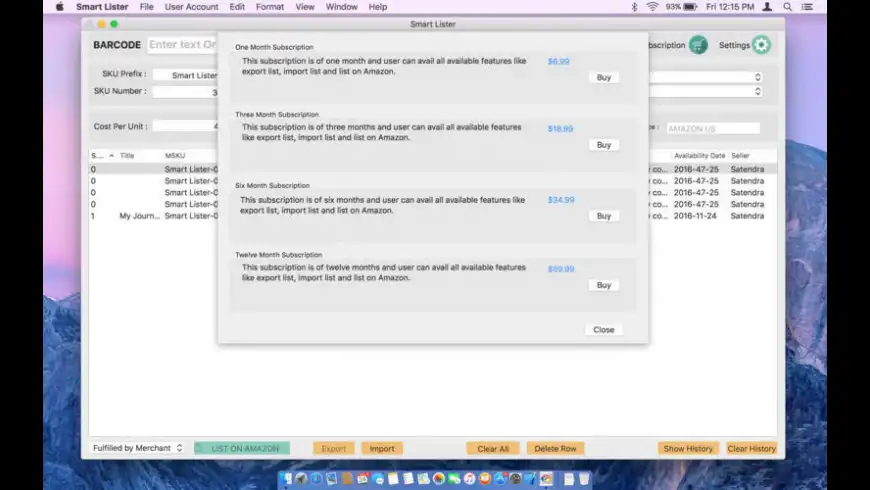870x490 pixels.
Task: Open the Subscription cart icon
Action: click(698, 45)
